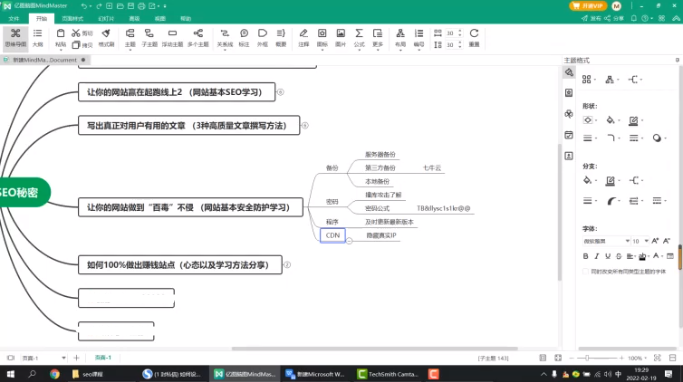
Task: Insert a 图片 picture
Action: [340, 38]
